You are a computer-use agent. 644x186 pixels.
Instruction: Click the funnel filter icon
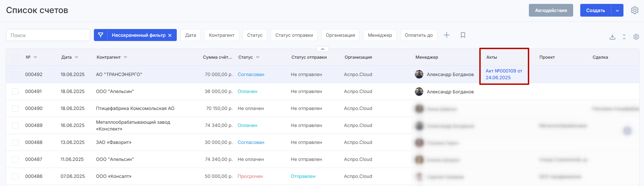101,35
